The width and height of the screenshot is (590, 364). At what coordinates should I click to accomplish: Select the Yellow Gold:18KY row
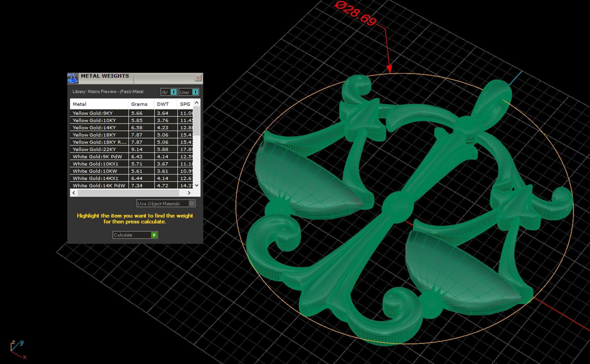point(132,134)
